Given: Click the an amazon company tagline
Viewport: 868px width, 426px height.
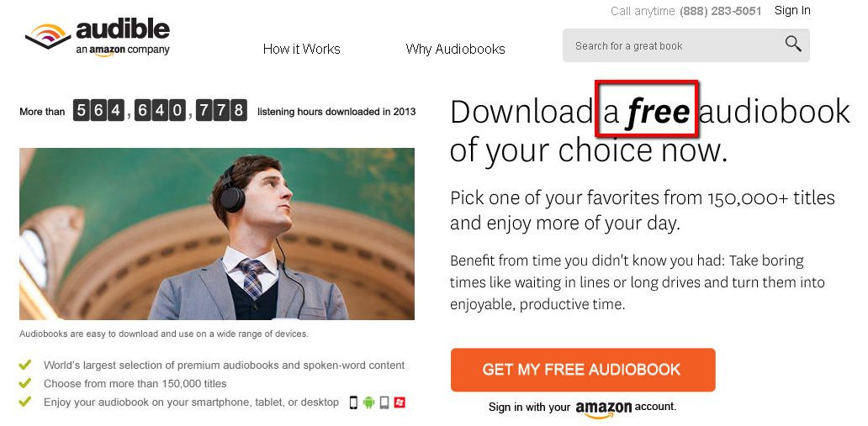Looking at the screenshot, I should tap(122, 50).
